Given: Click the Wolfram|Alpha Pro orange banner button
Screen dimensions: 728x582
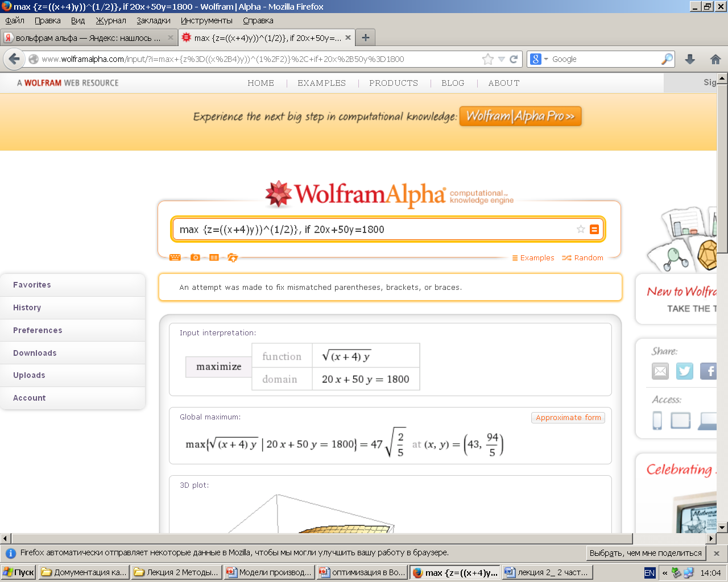Looking at the screenshot, I should pos(520,116).
